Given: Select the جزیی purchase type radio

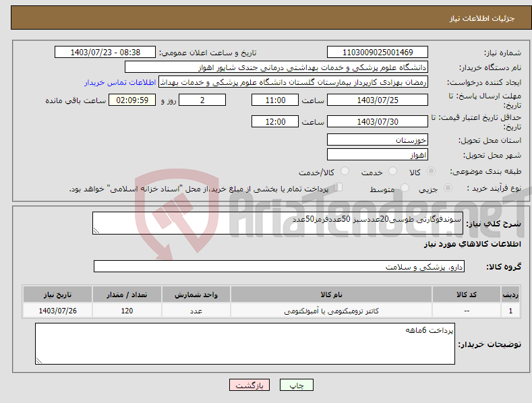Looking at the screenshot, I should 448,188.
